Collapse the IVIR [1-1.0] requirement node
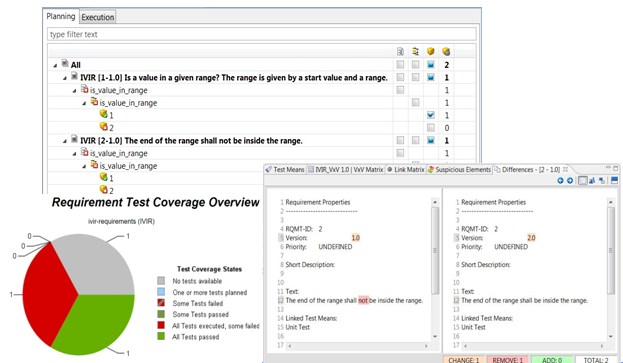This screenshot has height=363, width=623. [65, 78]
